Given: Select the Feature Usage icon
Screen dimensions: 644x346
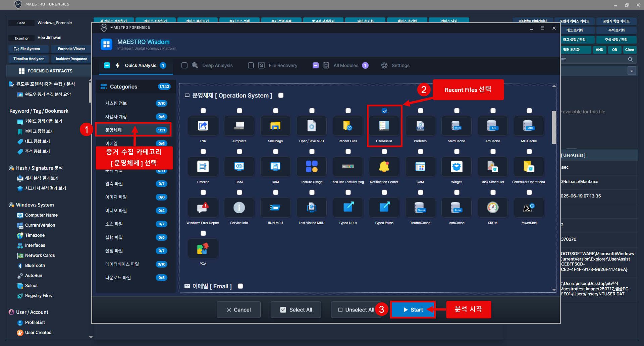Looking at the screenshot, I should (x=312, y=167).
